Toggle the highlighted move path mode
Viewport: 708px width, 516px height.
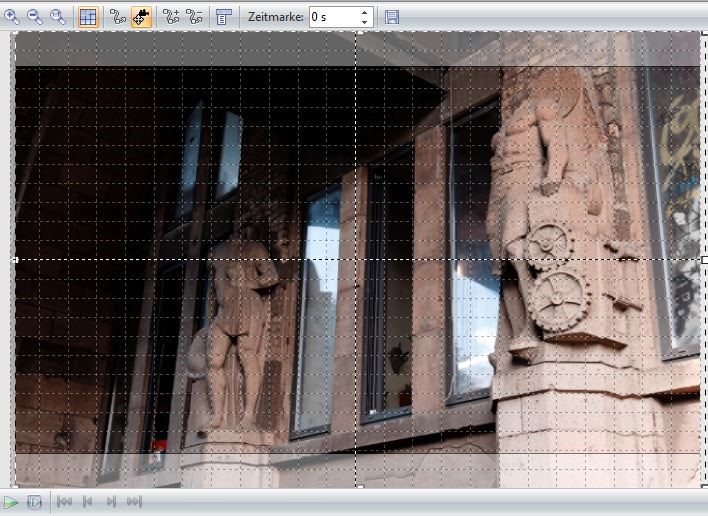[141, 17]
